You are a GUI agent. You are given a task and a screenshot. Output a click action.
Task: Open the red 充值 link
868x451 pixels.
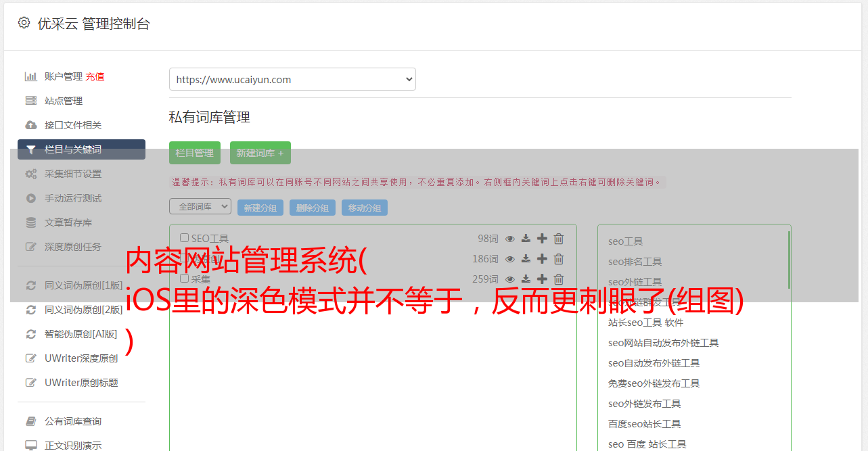click(95, 76)
